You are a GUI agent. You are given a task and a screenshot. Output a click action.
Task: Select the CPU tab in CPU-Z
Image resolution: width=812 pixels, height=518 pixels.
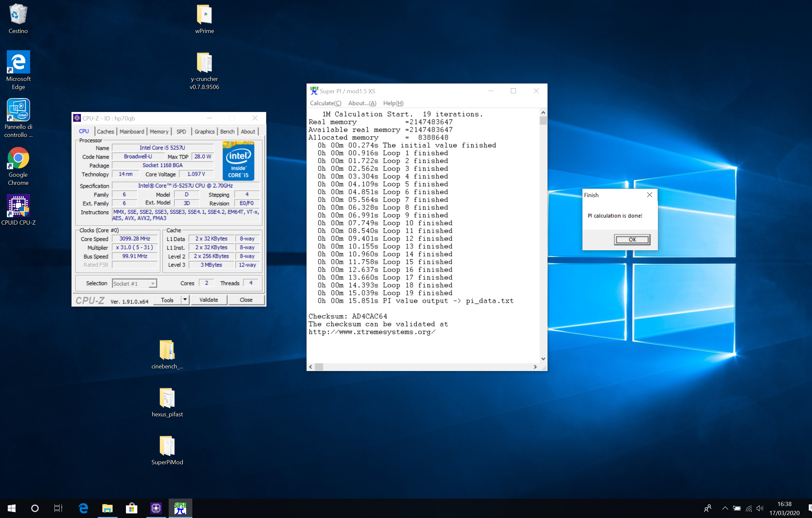pos(84,131)
